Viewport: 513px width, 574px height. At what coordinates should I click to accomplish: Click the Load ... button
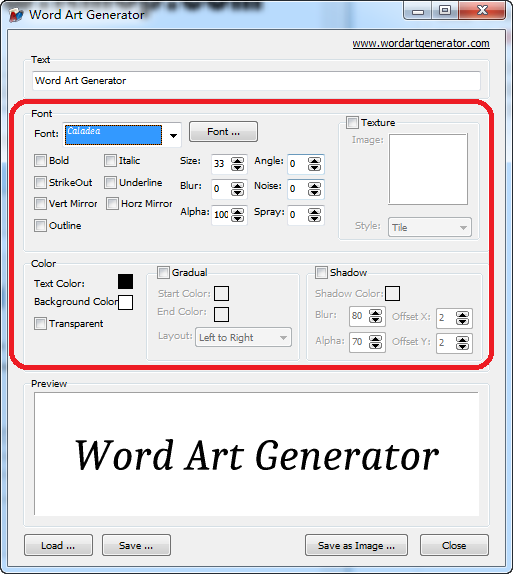58,545
